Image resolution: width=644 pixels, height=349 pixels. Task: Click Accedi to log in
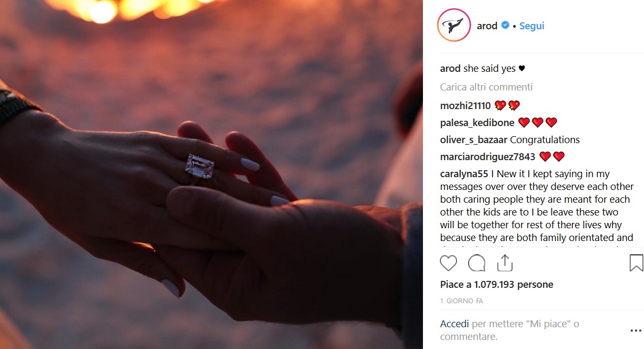click(454, 323)
